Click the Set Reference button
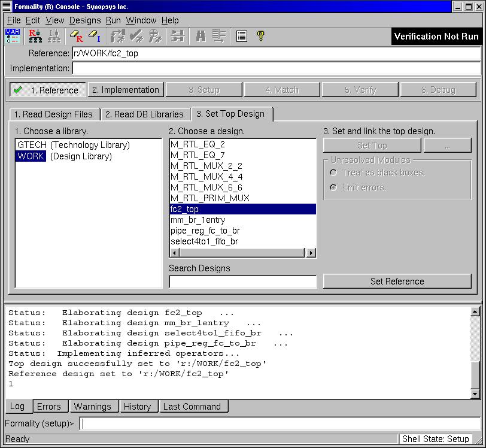The height and width of the screenshot is (448, 486). 397,281
